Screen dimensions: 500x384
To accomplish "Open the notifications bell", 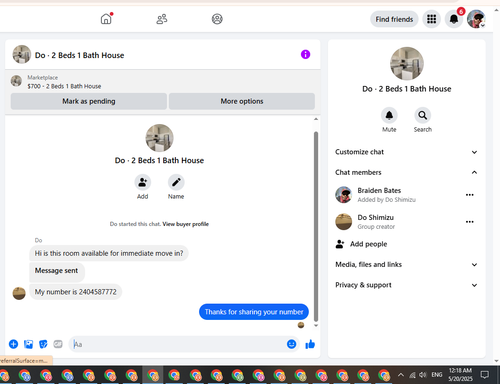I will click(454, 19).
